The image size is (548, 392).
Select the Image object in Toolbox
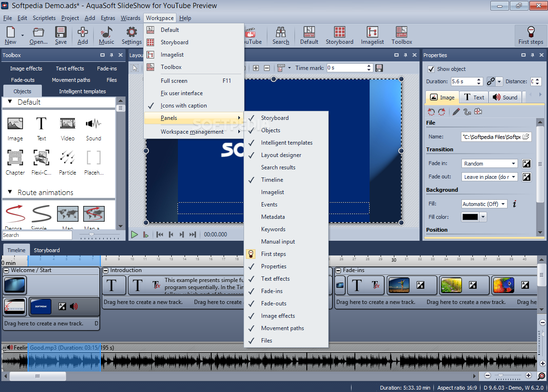coord(15,129)
